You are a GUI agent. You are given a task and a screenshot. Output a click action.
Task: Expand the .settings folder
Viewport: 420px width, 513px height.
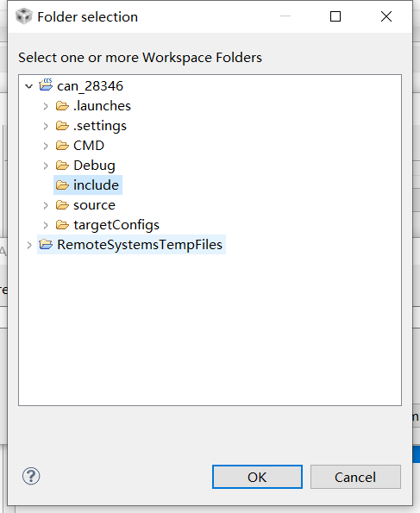pyautogui.click(x=46, y=126)
